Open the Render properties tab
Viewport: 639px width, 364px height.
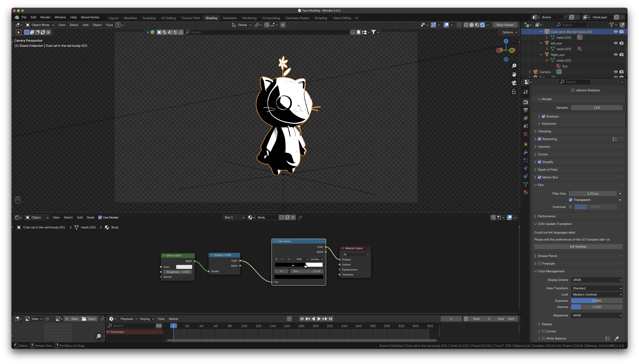click(x=526, y=102)
